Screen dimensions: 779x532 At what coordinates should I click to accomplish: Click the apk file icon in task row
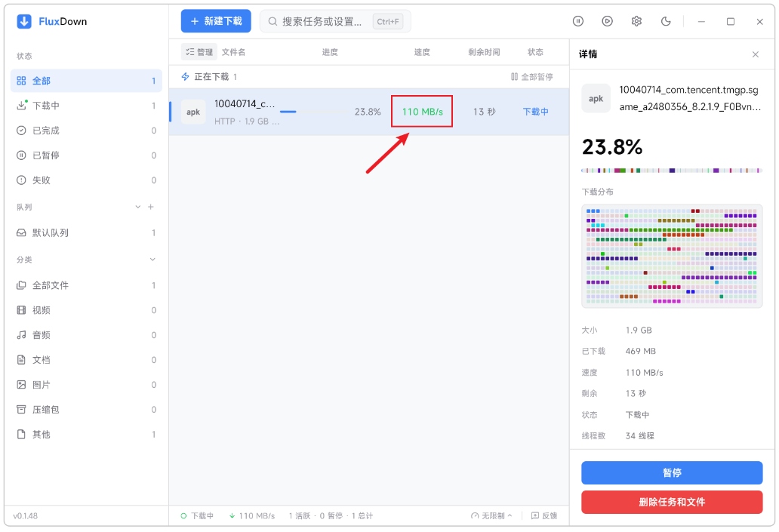[x=193, y=112]
